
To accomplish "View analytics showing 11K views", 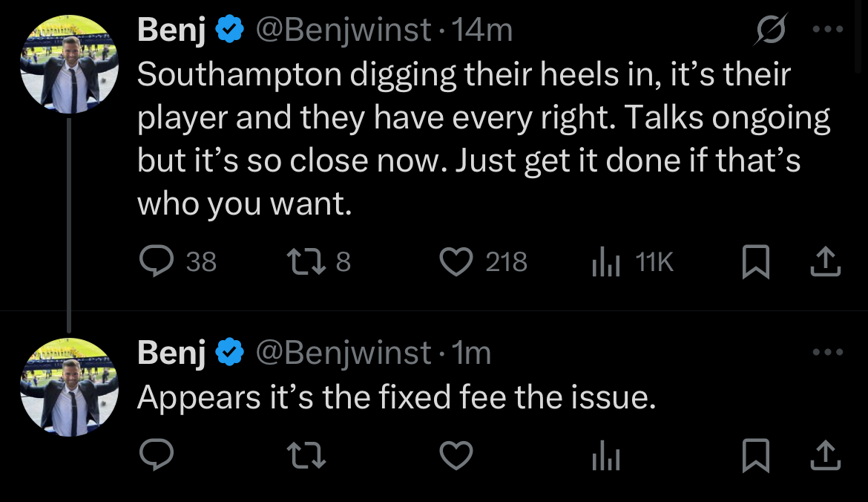I will point(605,261).
